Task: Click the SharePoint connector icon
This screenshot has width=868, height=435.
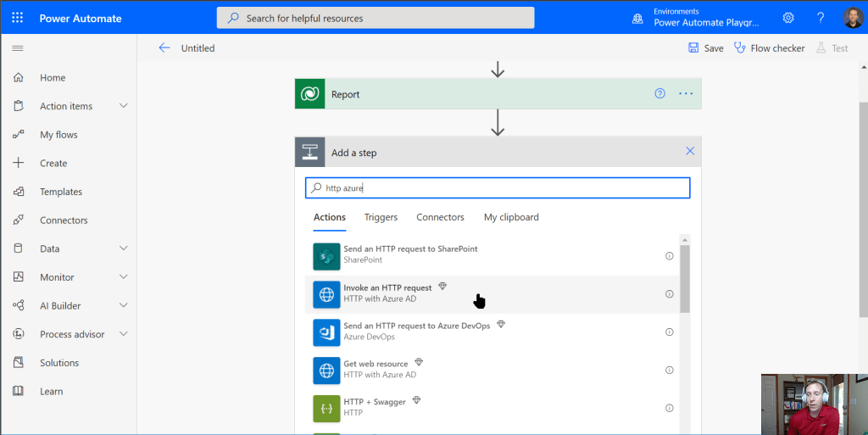Action: (x=326, y=256)
